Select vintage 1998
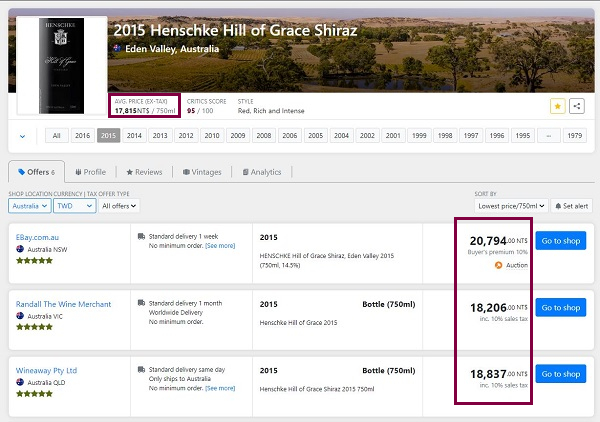The image size is (600, 422). click(x=445, y=135)
